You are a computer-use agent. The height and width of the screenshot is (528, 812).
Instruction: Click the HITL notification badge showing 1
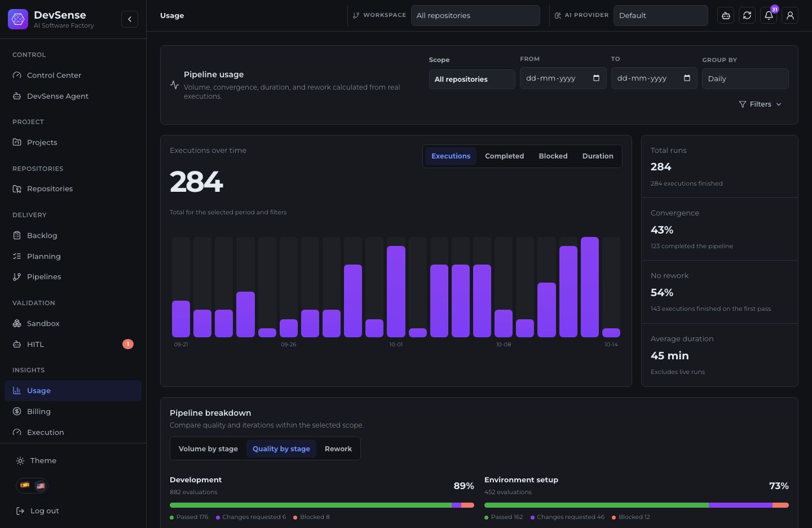[128, 344]
